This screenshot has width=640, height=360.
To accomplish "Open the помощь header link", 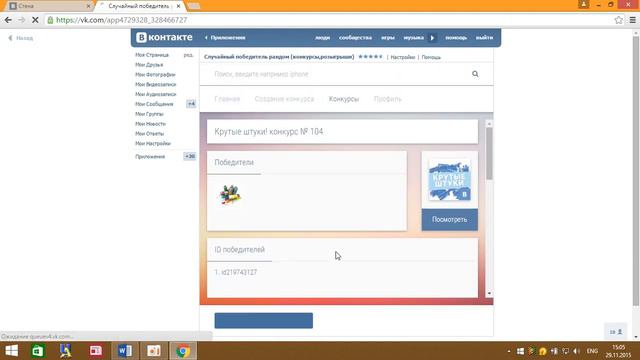I will pyautogui.click(x=456, y=38).
